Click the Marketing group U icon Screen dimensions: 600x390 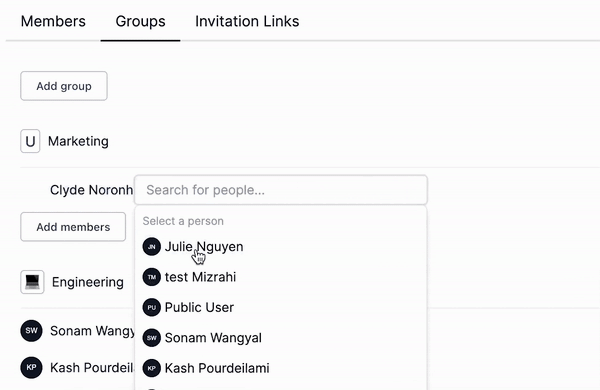(30, 141)
